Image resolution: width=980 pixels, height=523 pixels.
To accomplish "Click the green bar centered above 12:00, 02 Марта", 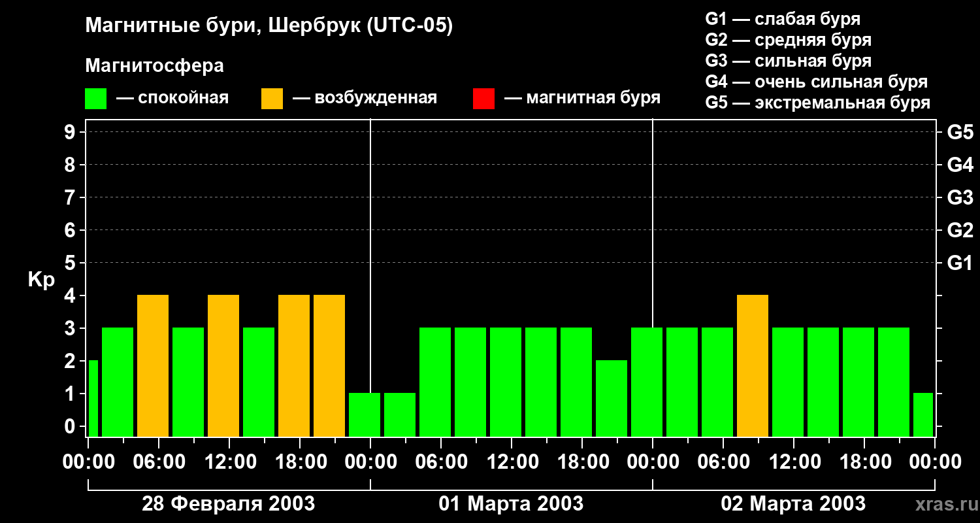I will pyautogui.click(x=788, y=382).
